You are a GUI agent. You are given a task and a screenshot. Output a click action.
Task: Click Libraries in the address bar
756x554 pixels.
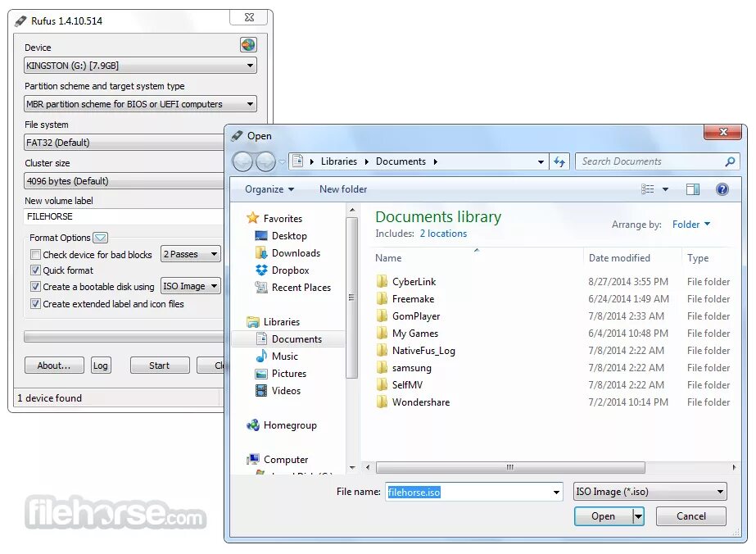coord(339,161)
